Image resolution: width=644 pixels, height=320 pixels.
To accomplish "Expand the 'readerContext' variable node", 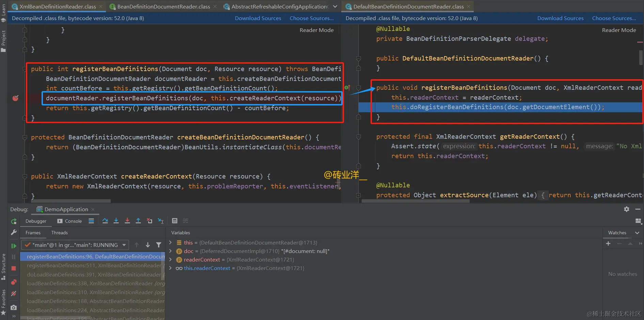I will [x=170, y=259].
